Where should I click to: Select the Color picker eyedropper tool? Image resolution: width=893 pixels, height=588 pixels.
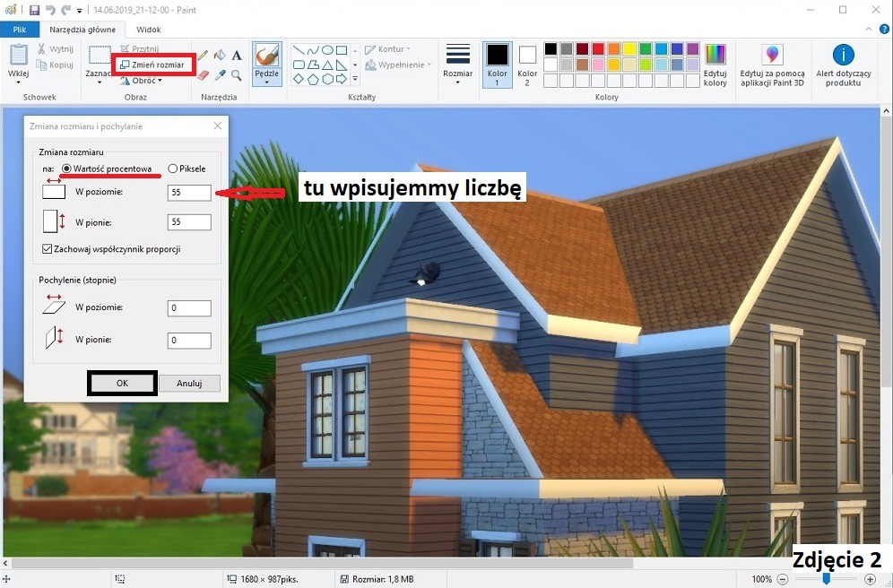(220, 75)
